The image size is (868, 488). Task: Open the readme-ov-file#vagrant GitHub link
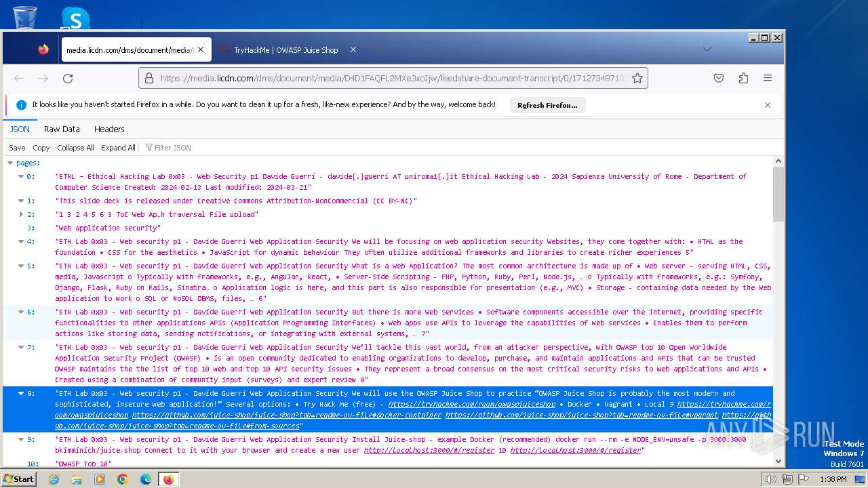pyautogui.click(x=581, y=415)
